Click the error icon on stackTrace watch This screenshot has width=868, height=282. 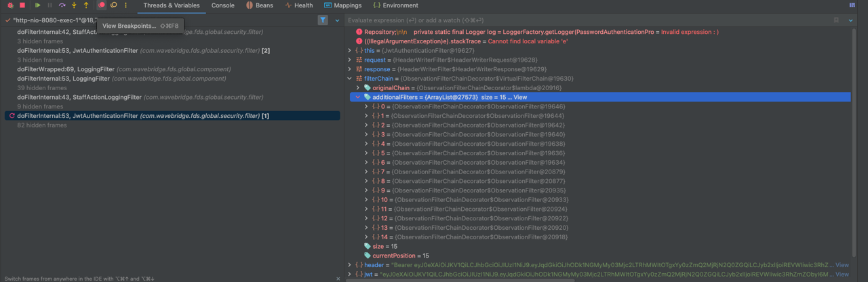(x=359, y=41)
